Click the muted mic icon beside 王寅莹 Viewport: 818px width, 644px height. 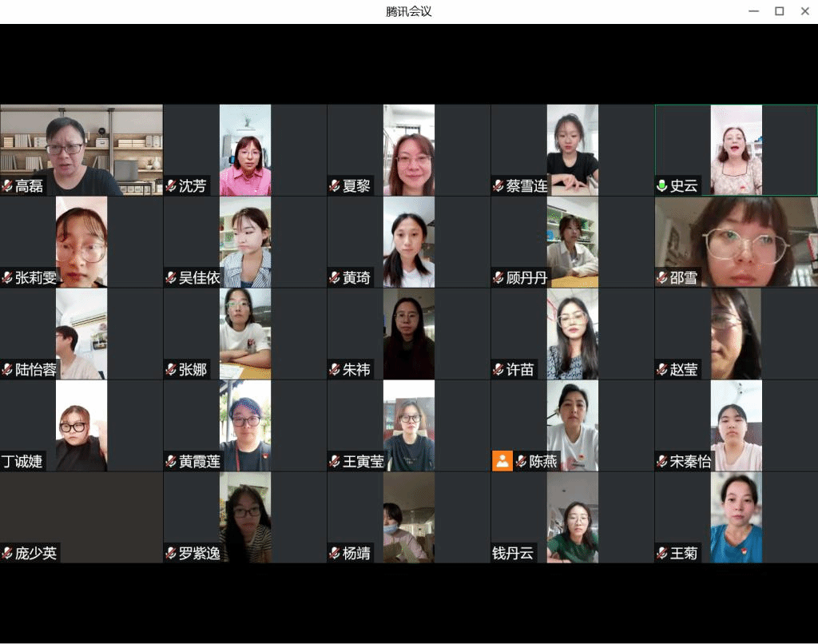tap(335, 461)
